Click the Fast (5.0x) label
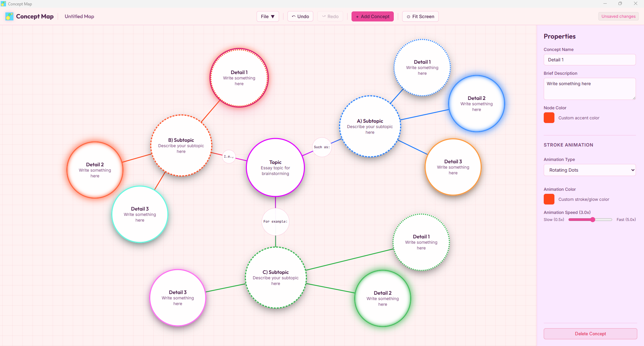 click(626, 220)
